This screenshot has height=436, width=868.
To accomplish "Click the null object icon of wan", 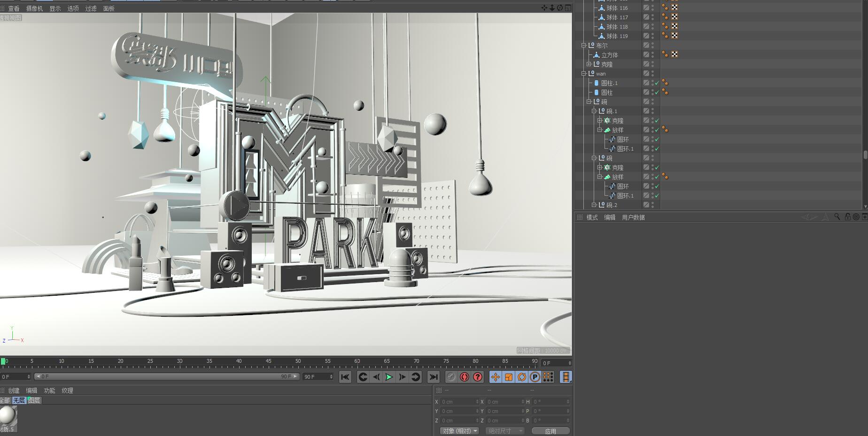I will [x=591, y=73].
